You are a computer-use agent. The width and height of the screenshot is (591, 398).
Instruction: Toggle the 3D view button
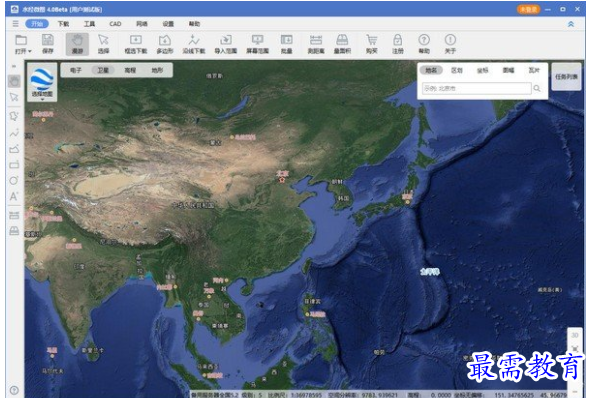coord(574,335)
